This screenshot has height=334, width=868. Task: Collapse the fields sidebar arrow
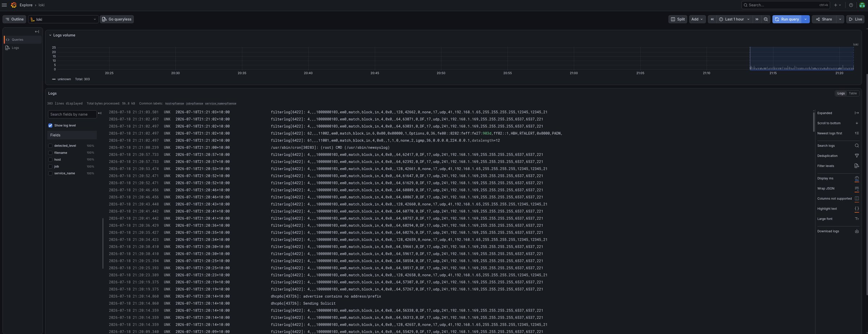click(100, 113)
